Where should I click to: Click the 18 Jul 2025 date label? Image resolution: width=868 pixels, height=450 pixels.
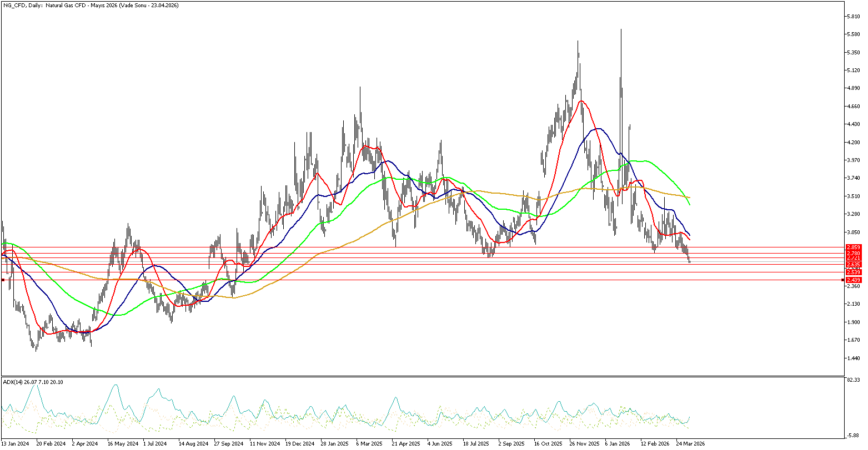tap(477, 444)
